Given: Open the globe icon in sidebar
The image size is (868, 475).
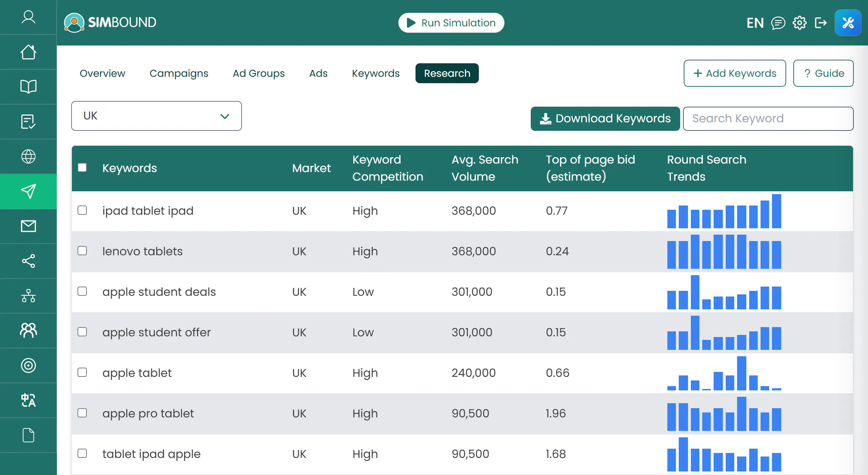Looking at the screenshot, I should tap(28, 156).
